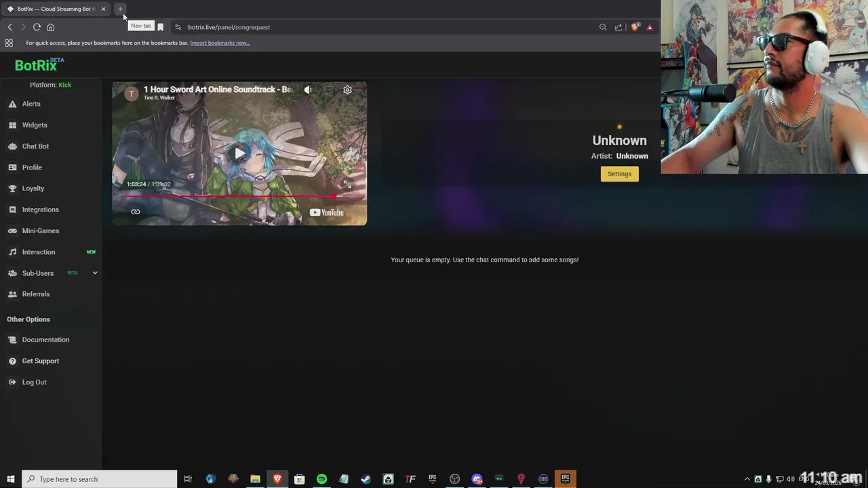Open the Mini-Games gamepad icon
868x488 pixels.
tap(12, 231)
